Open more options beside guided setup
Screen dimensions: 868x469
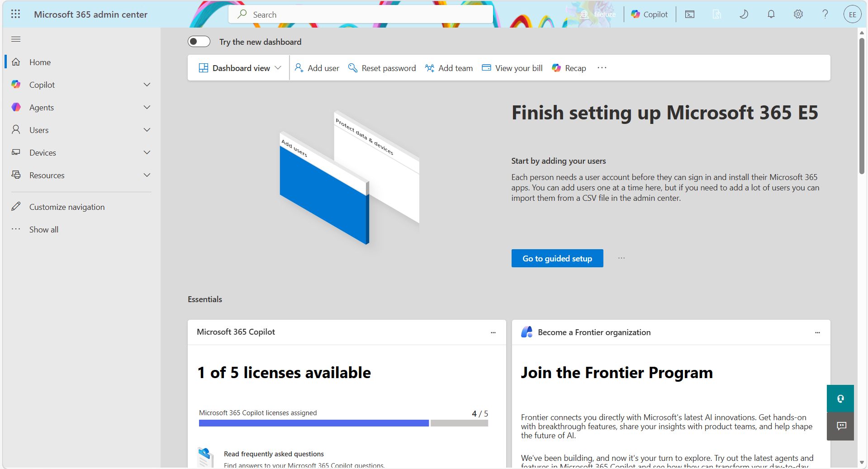621,258
